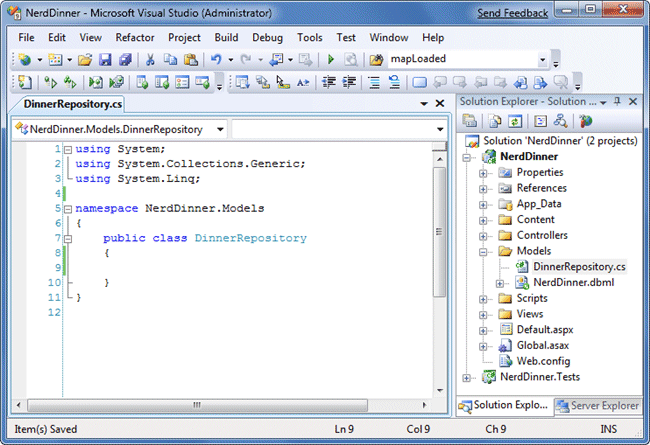This screenshot has height=445, width=650.
Task: Click the editor split bar above scrollbar
Action: click(x=439, y=146)
